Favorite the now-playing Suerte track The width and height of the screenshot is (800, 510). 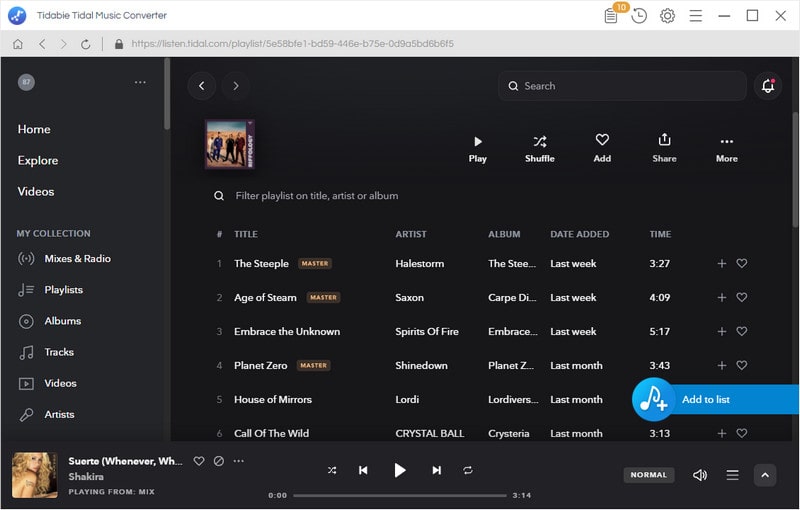tap(199, 461)
